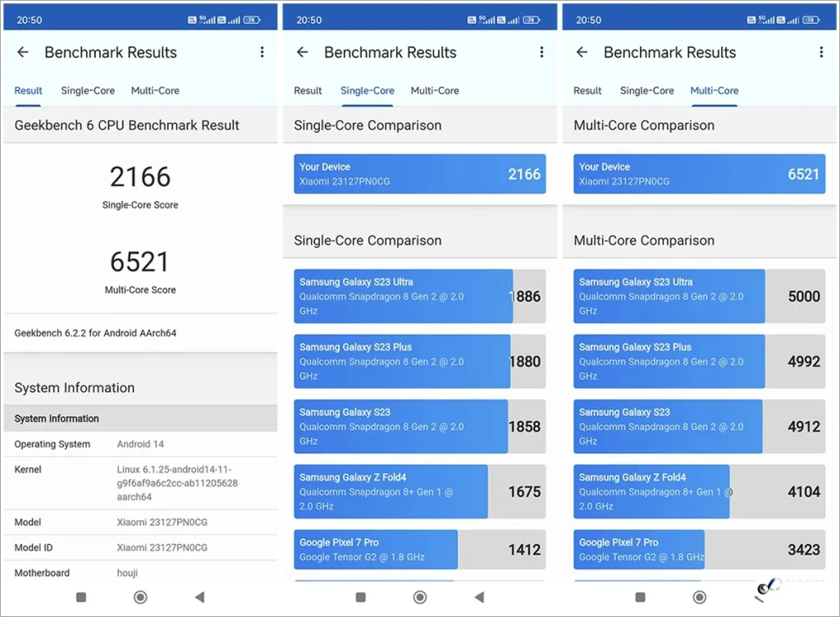Open the Result tab from the Multi-Core Comparison screen
The width and height of the screenshot is (840, 617).
click(587, 90)
